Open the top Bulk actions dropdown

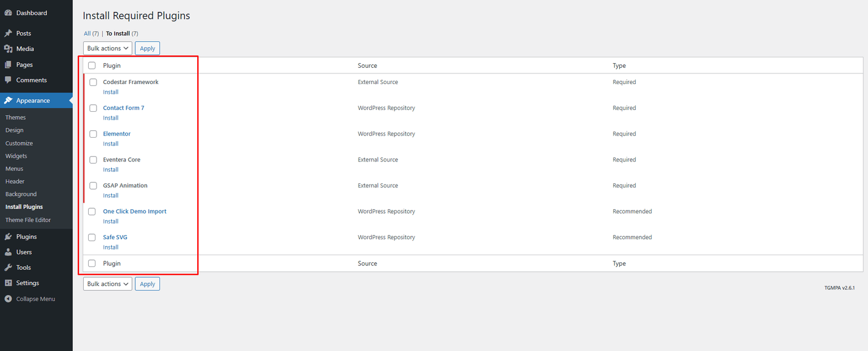point(107,49)
